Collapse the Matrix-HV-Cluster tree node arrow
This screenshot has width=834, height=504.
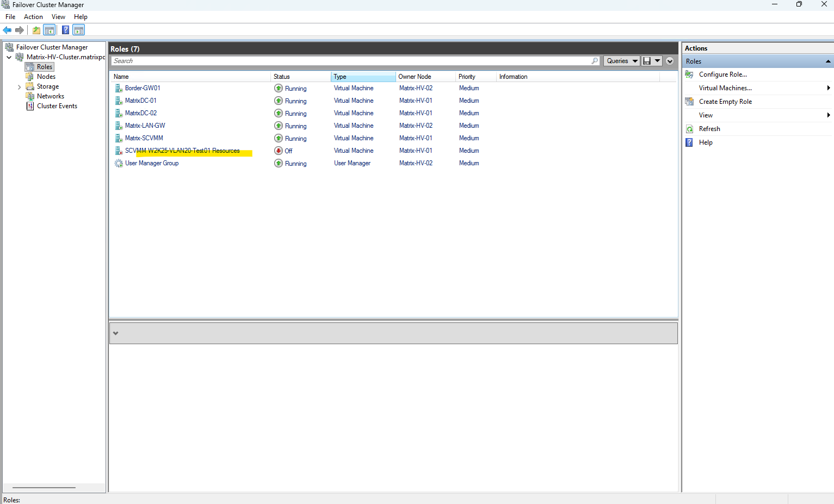[9, 57]
